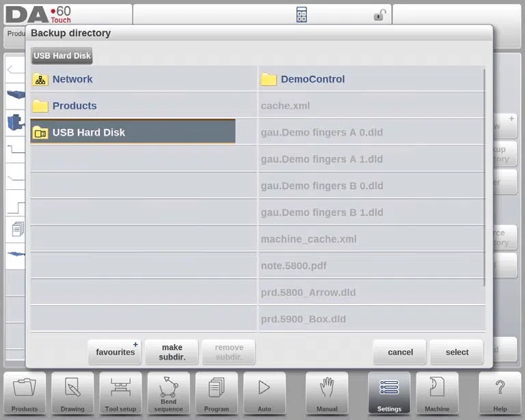Click gau.Demo fingers B 0.dld
This screenshot has height=420, width=525.
pyautogui.click(x=372, y=186)
